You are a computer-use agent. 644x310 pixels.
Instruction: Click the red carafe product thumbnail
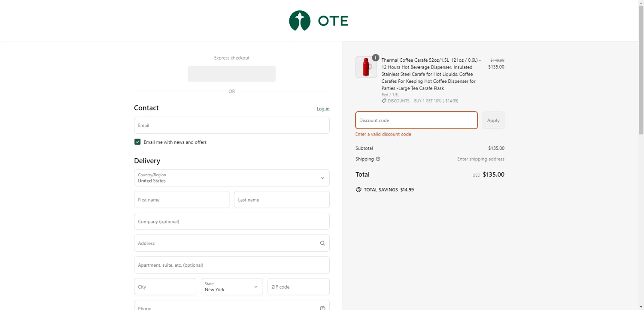coord(366,67)
